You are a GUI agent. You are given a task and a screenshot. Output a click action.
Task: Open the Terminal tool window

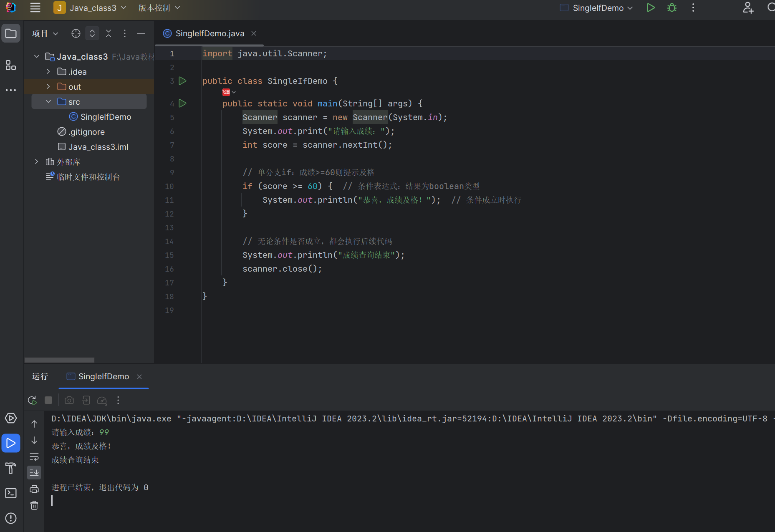click(11, 493)
